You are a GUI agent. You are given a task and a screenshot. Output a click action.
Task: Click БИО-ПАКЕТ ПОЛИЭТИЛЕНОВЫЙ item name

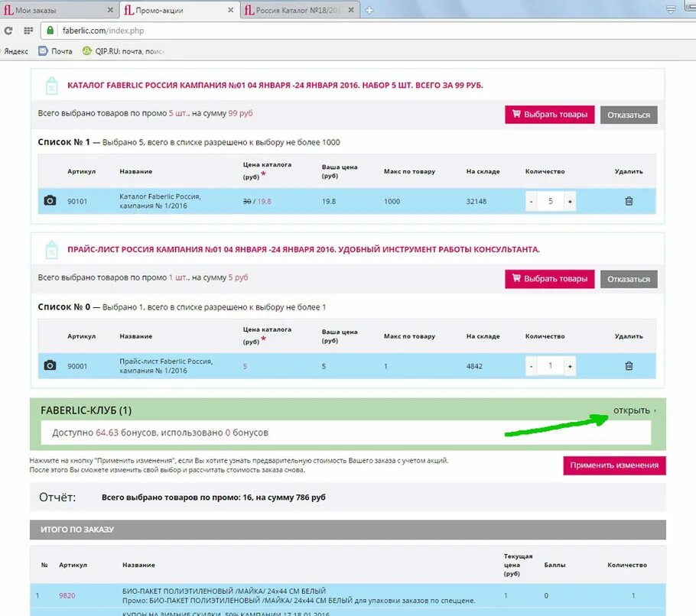[x=223, y=592]
